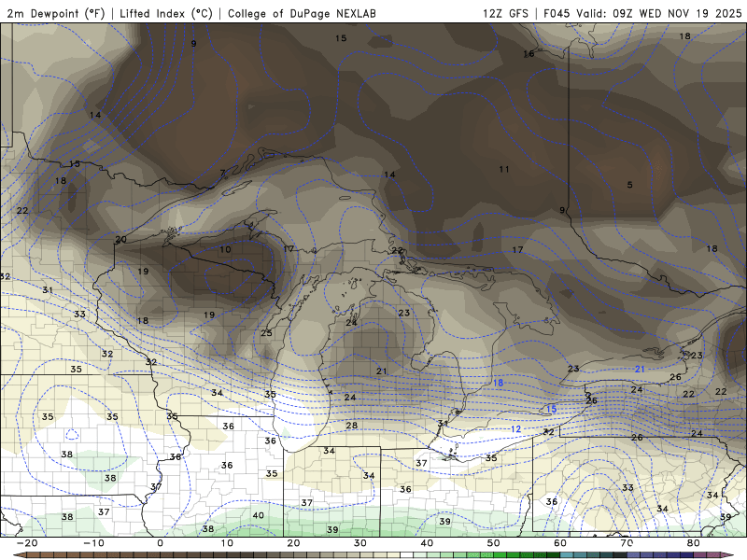This screenshot has width=747, height=560.
Task: Click the dewpoint value '11' on map
Action: coord(504,169)
